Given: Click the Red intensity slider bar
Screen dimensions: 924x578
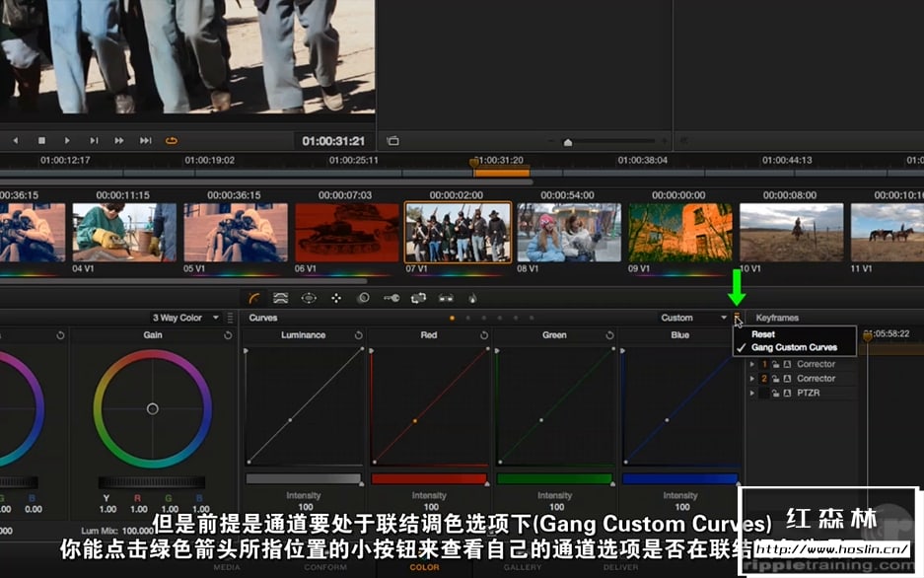Looking at the screenshot, I should [429, 479].
